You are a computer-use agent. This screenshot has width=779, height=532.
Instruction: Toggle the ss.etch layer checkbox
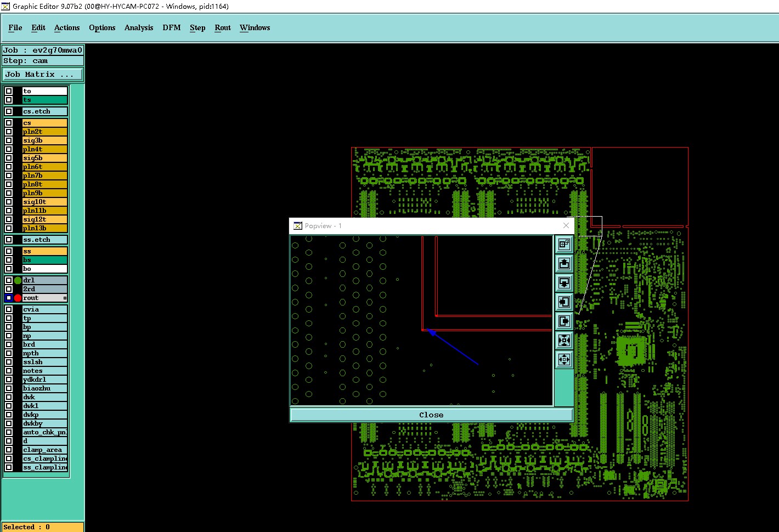pos(9,240)
